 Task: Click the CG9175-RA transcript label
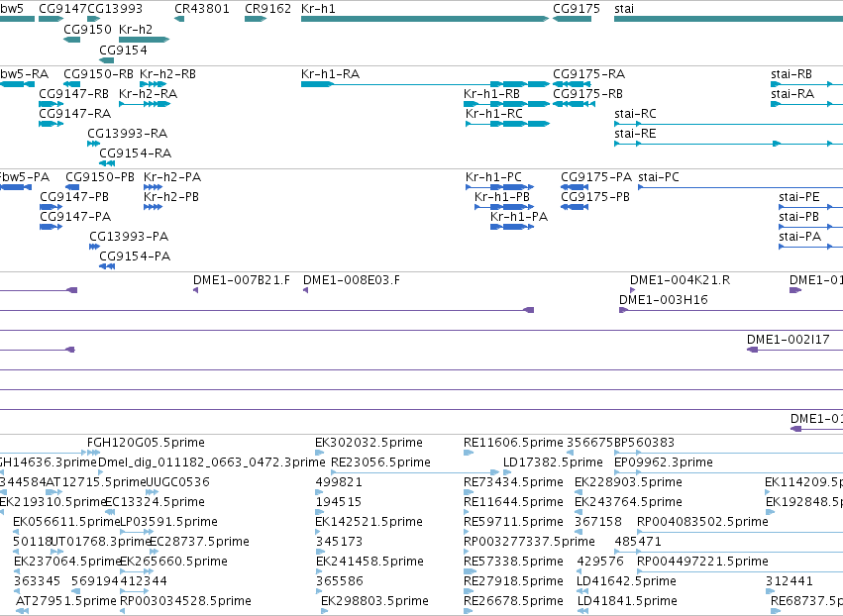[x=588, y=73]
